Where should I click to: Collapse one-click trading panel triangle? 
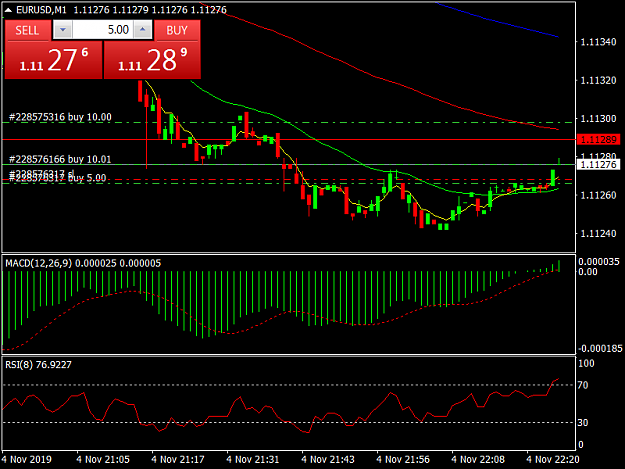pyautogui.click(x=8, y=10)
